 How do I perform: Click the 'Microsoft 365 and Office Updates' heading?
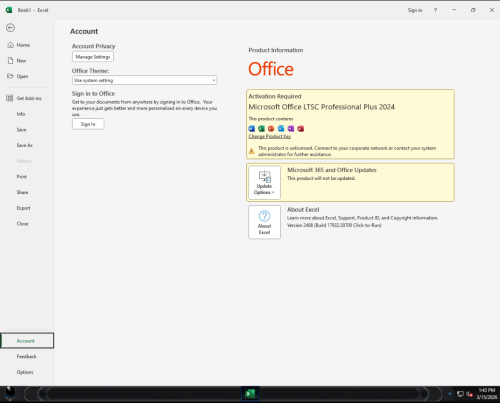[x=332, y=170]
